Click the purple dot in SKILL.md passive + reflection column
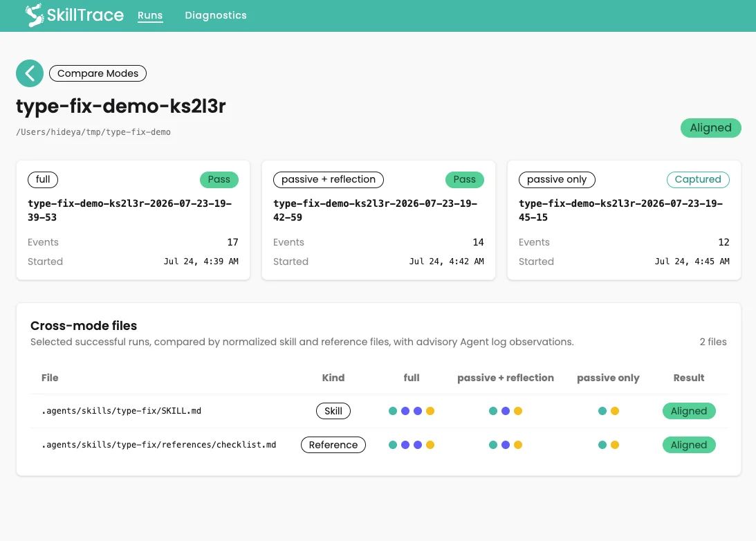 coord(506,411)
